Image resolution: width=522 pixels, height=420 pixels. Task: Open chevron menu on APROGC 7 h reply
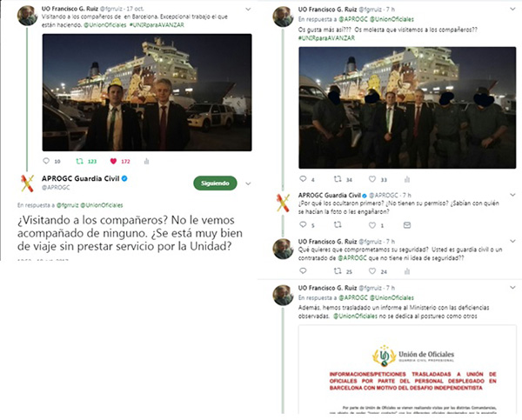tap(512, 195)
